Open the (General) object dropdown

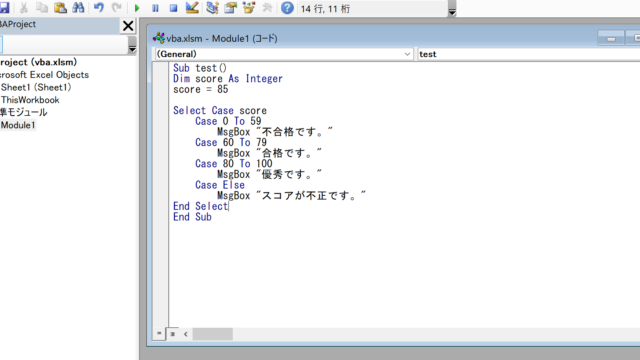(284, 54)
